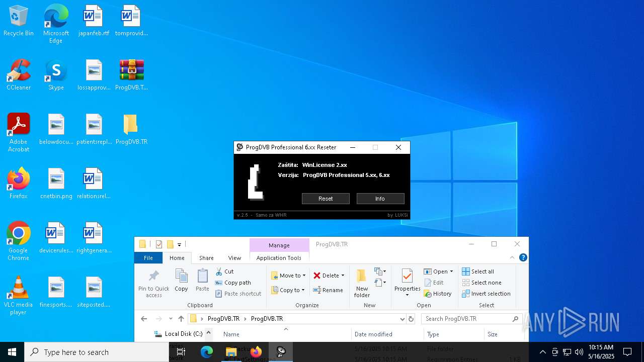Switch to the Home ribbon tab
644x362 pixels.
coord(177,258)
